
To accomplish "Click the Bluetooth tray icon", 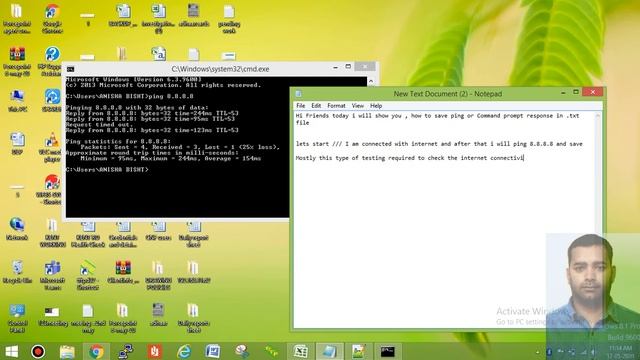I will coord(549,352).
